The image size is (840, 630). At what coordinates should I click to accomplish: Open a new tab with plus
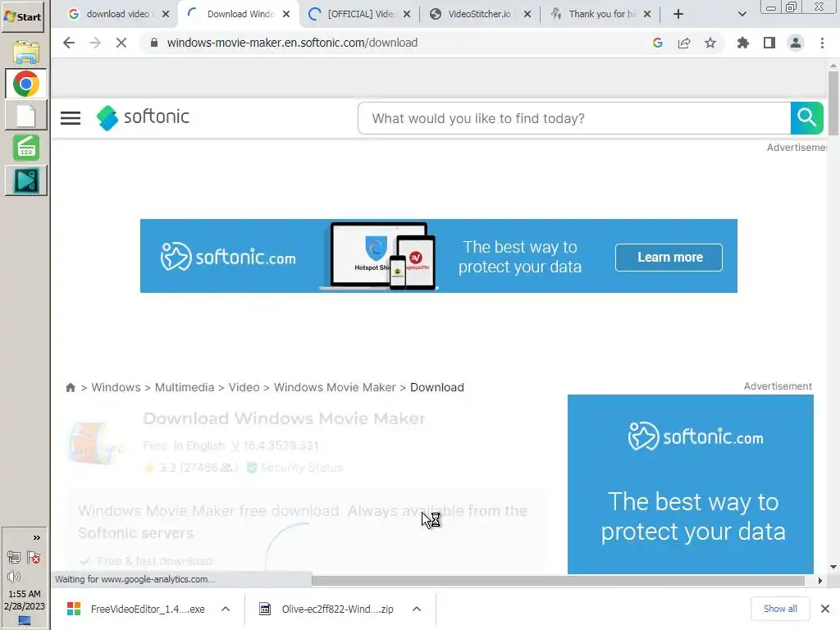(678, 14)
